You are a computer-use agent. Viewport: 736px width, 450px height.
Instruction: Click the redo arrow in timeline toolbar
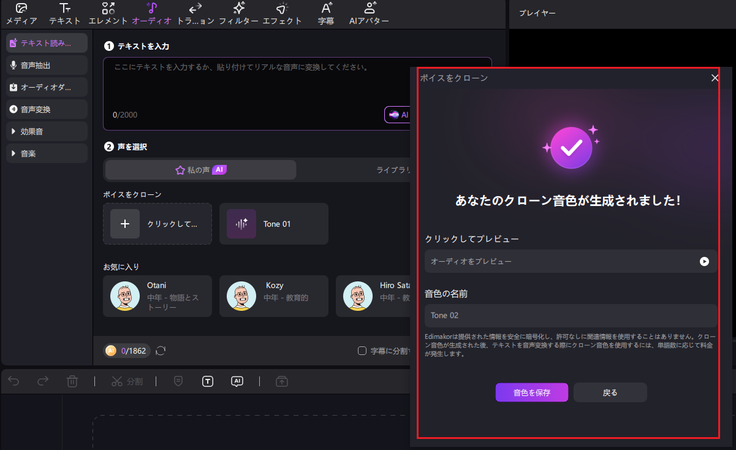[43, 381]
